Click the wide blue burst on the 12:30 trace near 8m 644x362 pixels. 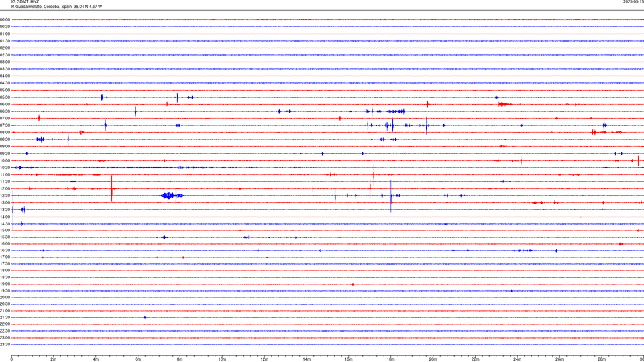tap(172, 196)
